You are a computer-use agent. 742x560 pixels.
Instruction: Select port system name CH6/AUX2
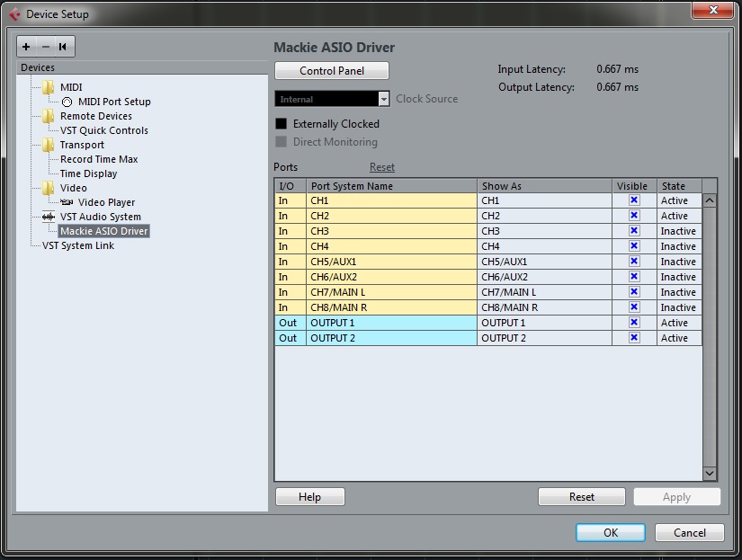click(391, 277)
